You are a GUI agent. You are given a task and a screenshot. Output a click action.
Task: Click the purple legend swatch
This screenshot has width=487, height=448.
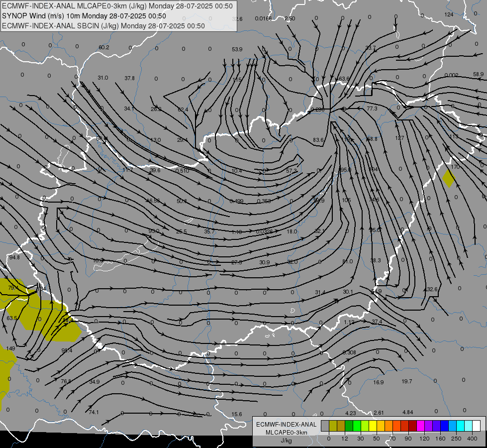[x=429, y=426]
